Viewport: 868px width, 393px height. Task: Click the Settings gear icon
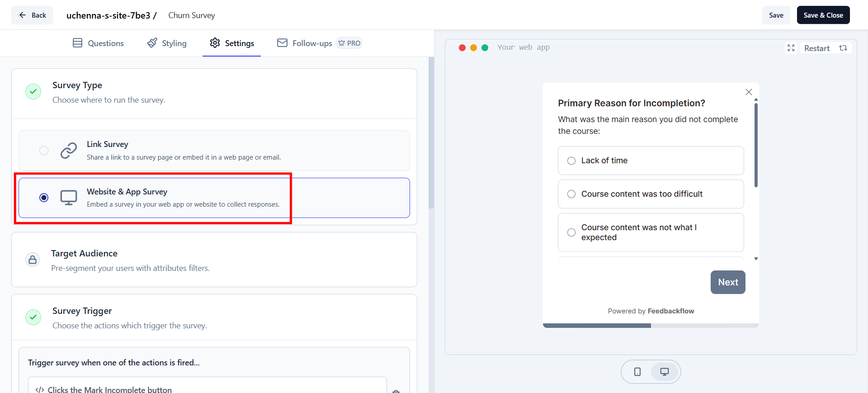pos(215,43)
